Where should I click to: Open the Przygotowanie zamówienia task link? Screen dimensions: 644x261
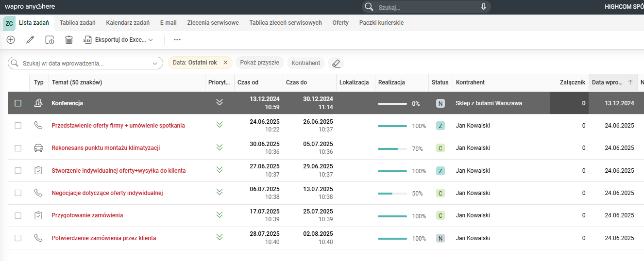(87, 215)
